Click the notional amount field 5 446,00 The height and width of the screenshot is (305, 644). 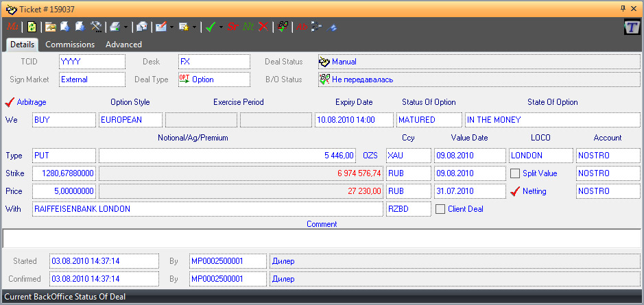tap(227, 156)
